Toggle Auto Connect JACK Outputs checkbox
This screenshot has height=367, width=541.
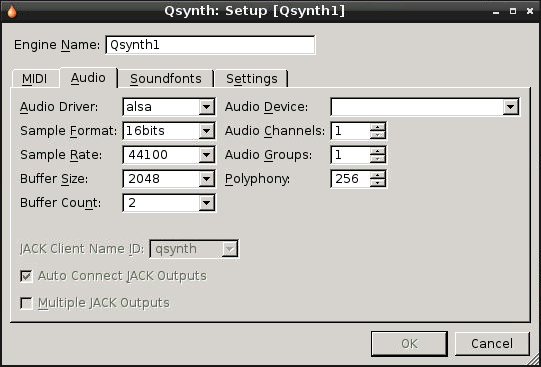click(26, 276)
